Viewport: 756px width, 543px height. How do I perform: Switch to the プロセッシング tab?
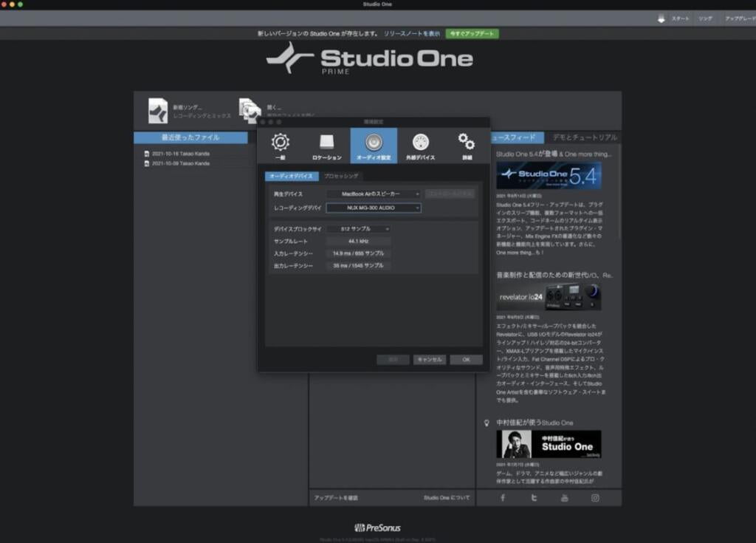[341, 176]
